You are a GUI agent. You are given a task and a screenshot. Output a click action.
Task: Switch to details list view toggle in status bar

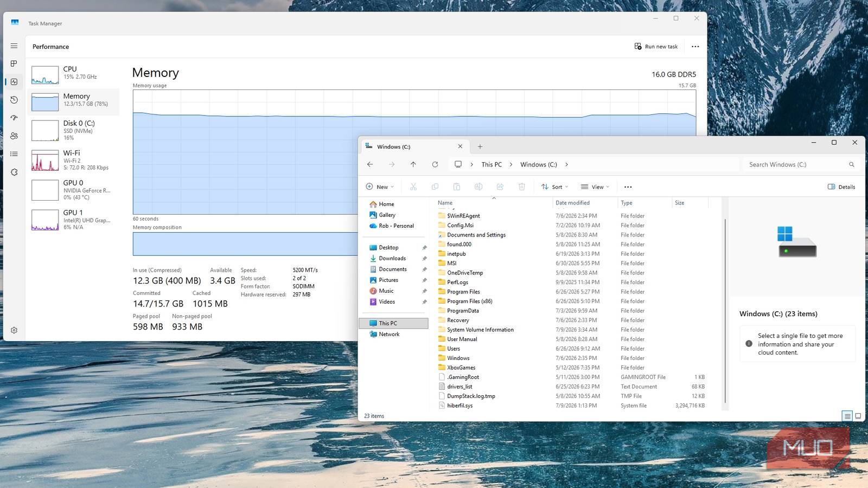847,416
